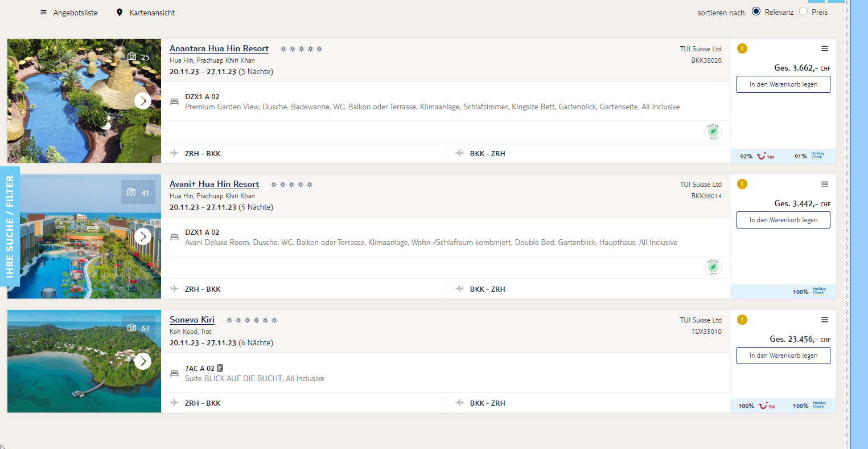Select Relevanz sort radio button
This screenshot has width=868, height=449.
pos(756,11)
